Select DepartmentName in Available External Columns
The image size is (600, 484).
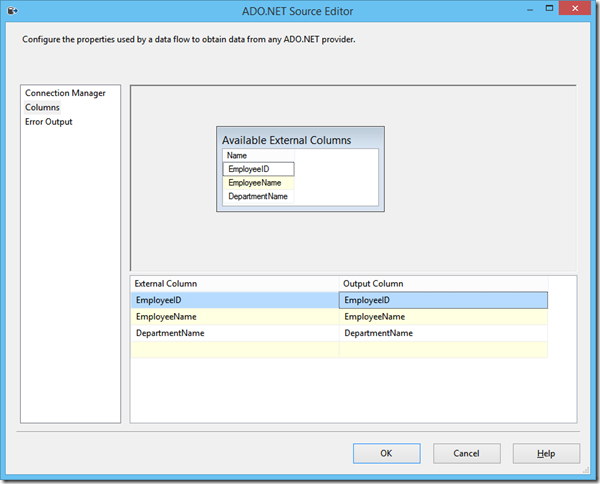pyautogui.click(x=258, y=196)
